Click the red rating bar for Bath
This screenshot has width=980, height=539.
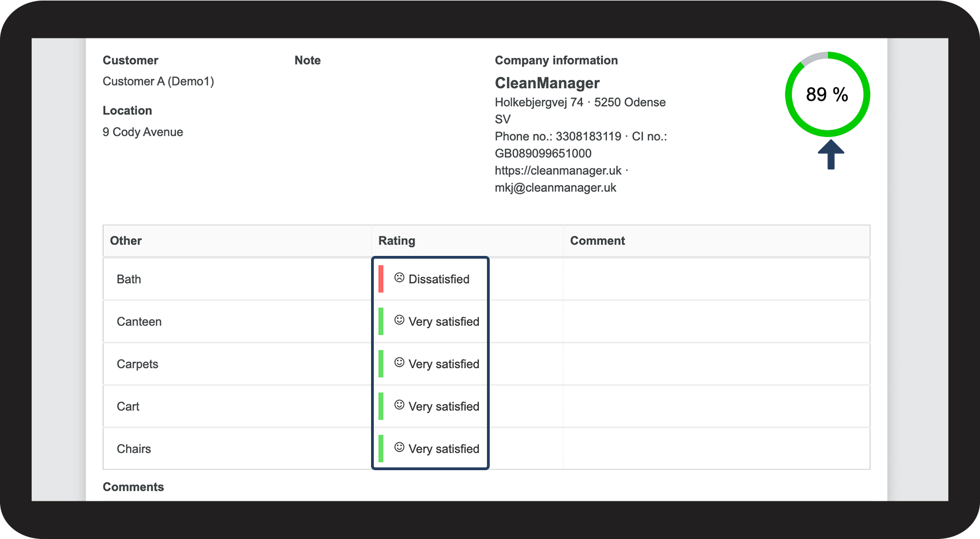tap(381, 279)
